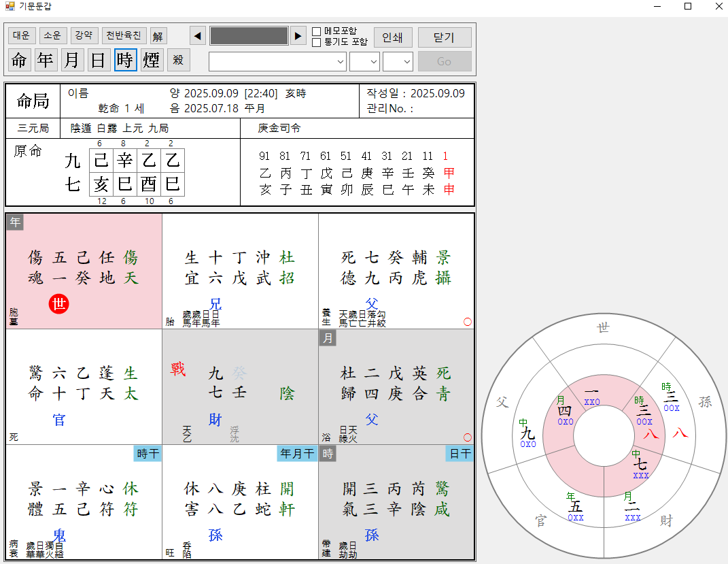728x564 pixels.
Task: Minimize the 기문둔갑 window
Action: click(x=657, y=6)
